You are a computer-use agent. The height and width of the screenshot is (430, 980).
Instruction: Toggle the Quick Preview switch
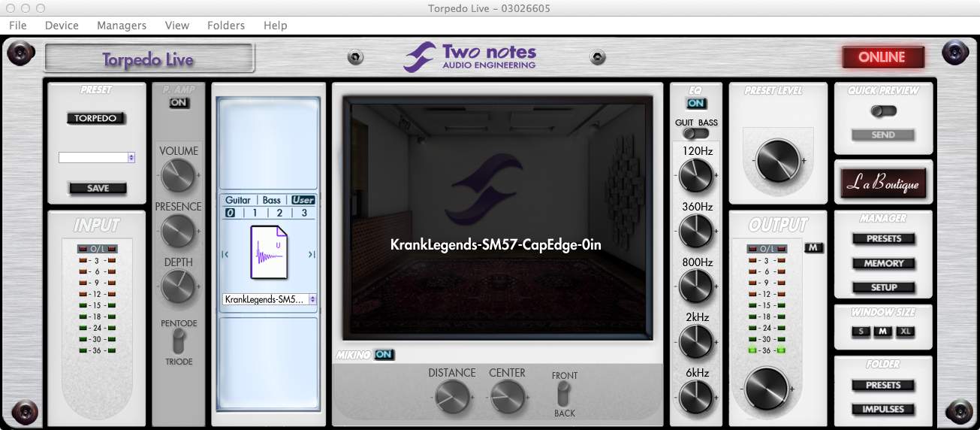(x=883, y=111)
